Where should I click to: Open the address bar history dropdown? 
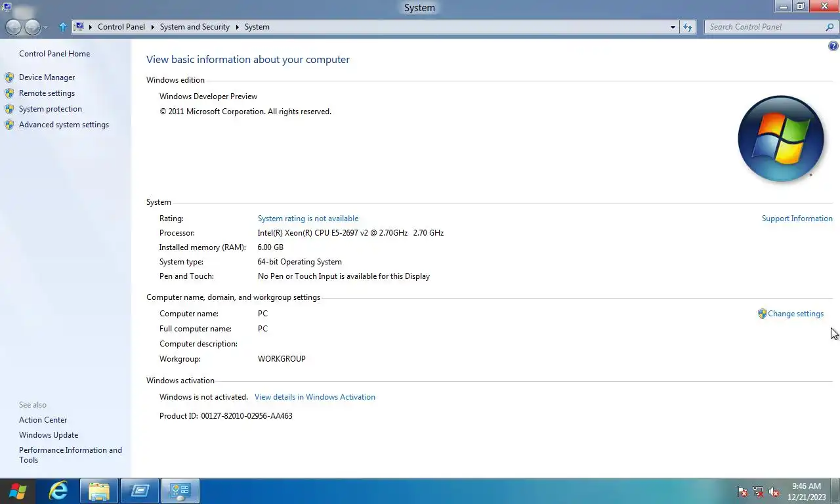[x=673, y=27]
